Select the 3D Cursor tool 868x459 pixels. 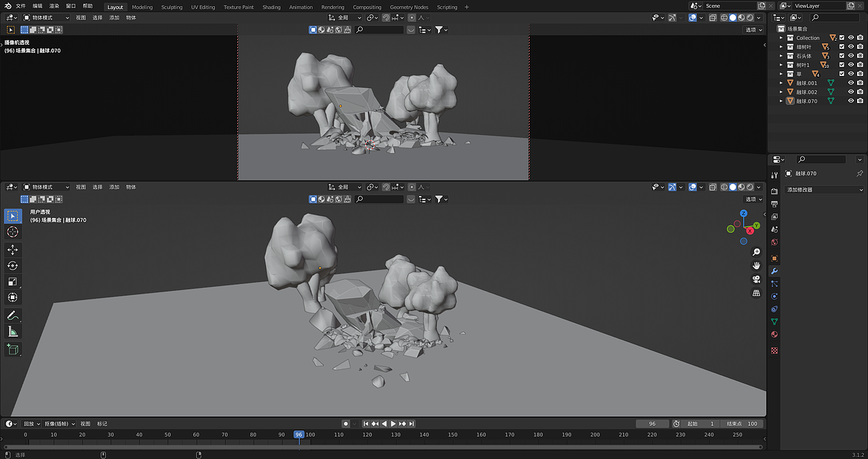13,232
